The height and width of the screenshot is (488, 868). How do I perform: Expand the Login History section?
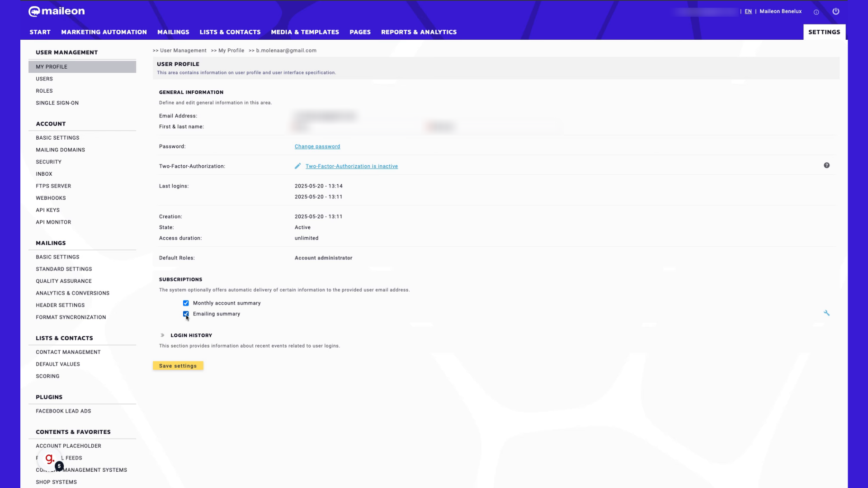pyautogui.click(x=162, y=335)
